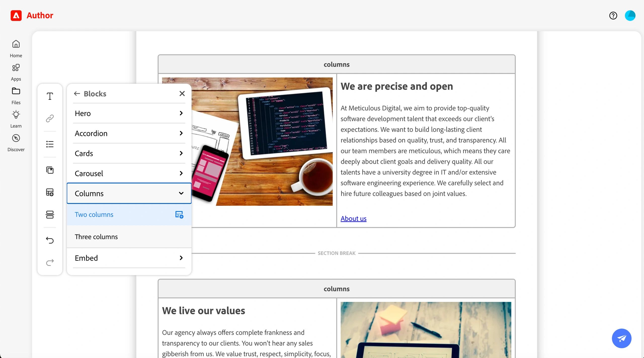Image resolution: width=644 pixels, height=358 pixels.
Task: Open the Help icon top right
Action: click(613, 16)
